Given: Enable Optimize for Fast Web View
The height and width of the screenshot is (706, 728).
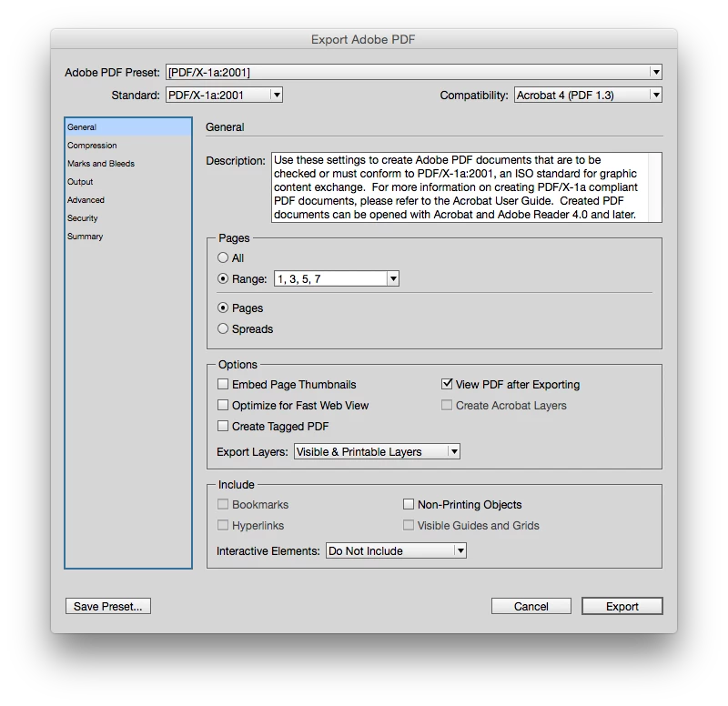Looking at the screenshot, I should pos(223,405).
